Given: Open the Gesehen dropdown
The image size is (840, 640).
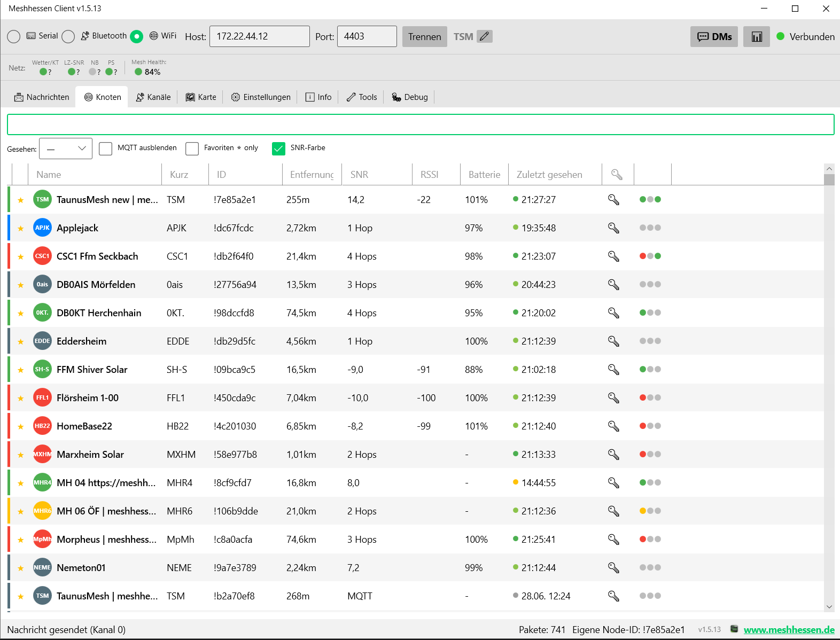Looking at the screenshot, I should (x=66, y=149).
